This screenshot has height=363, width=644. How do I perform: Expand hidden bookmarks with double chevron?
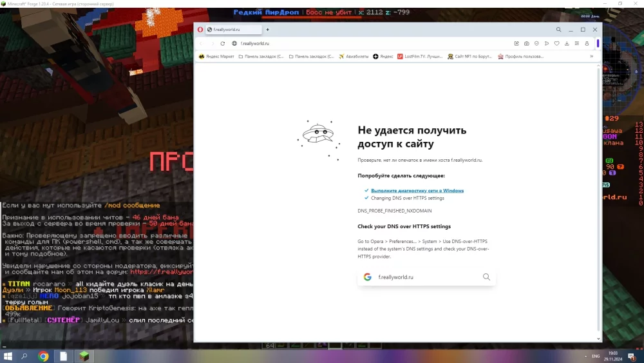pyautogui.click(x=591, y=57)
